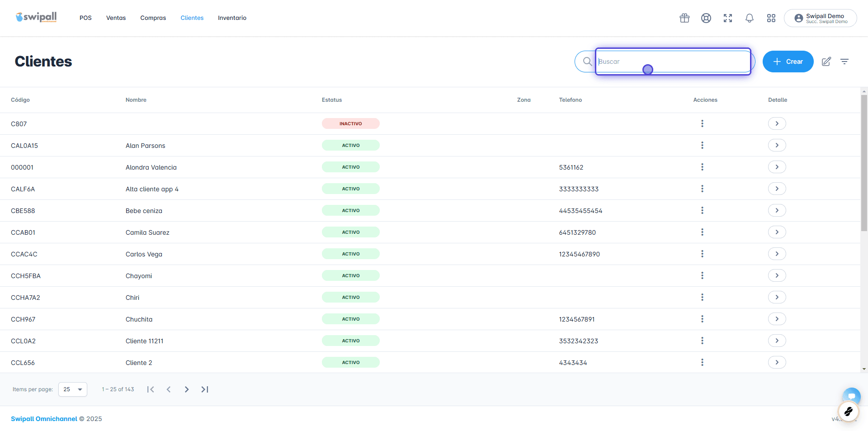Go to previous page of results

tap(169, 389)
